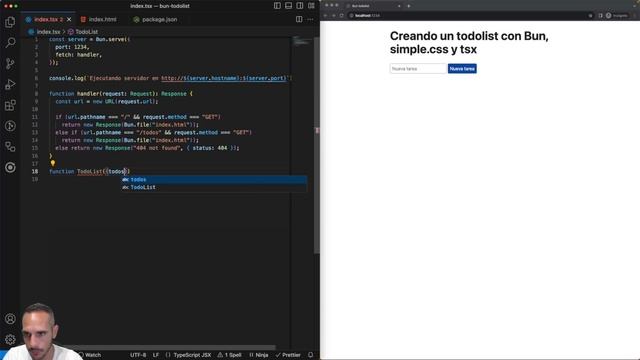This screenshot has width=640, height=360.
Task: Toggle the bottom panel layout icon
Action: (x=289, y=6)
